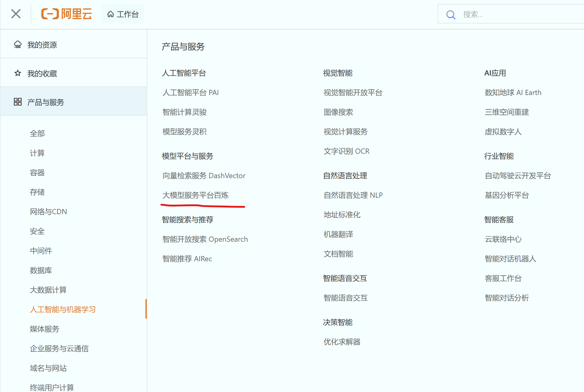The image size is (584, 392).
Task: Select the 媒体服务 category
Action: (x=45, y=329)
